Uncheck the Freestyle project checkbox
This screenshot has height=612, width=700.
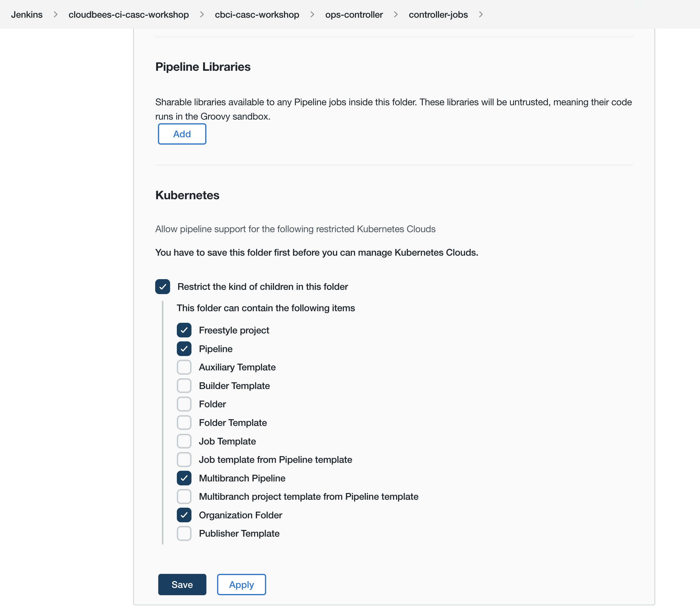(184, 330)
